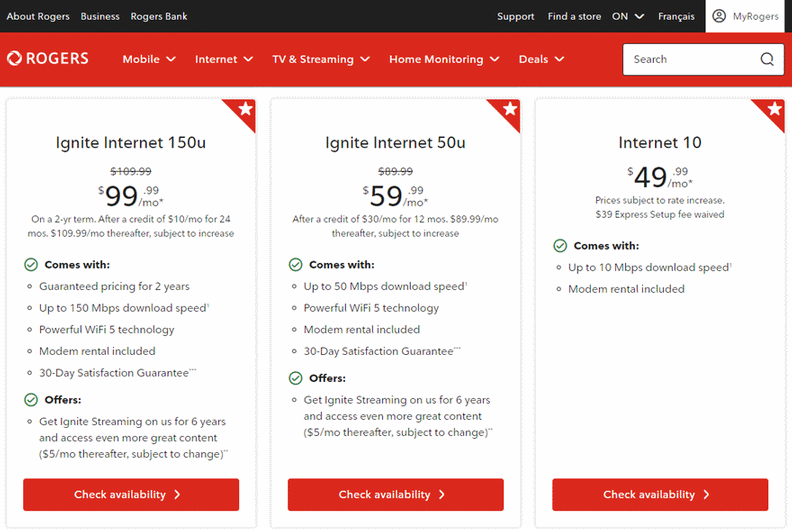Check availability for Ignite Internet 50u
Screen dimensions: 792x529
coord(395,495)
